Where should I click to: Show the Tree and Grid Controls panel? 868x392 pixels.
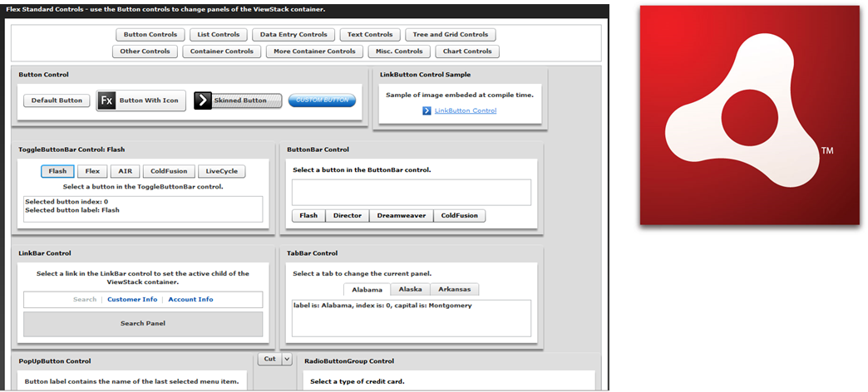coord(451,34)
